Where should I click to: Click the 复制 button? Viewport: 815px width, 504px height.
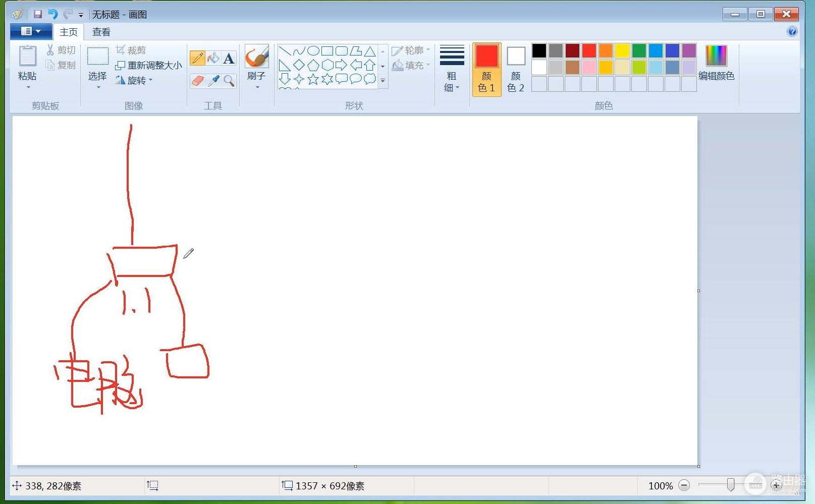pyautogui.click(x=61, y=65)
